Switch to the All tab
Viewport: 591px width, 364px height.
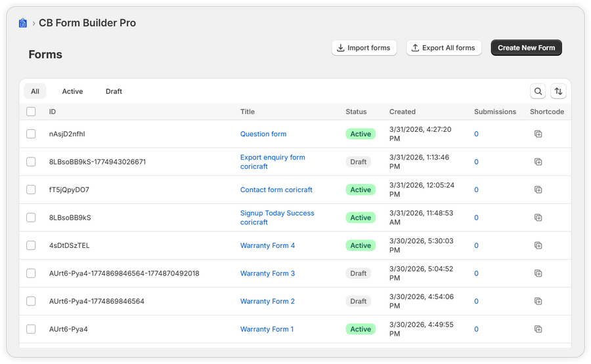pos(35,91)
